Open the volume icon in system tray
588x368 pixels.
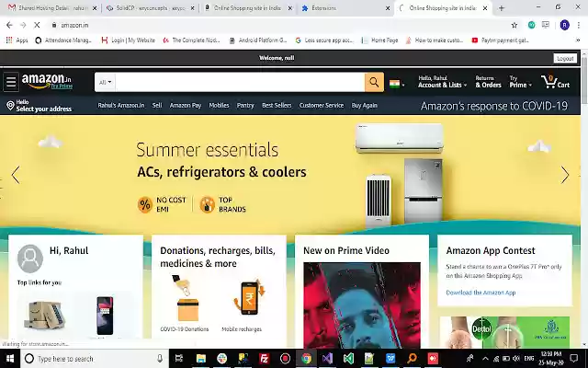(516, 359)
